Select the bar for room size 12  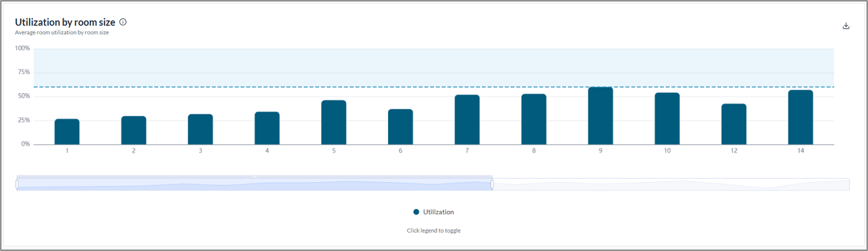[x=734, y=125]
